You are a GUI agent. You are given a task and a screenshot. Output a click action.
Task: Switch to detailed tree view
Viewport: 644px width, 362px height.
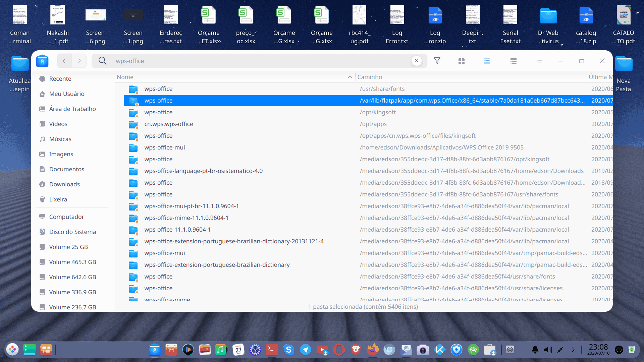tap(513, 61)
